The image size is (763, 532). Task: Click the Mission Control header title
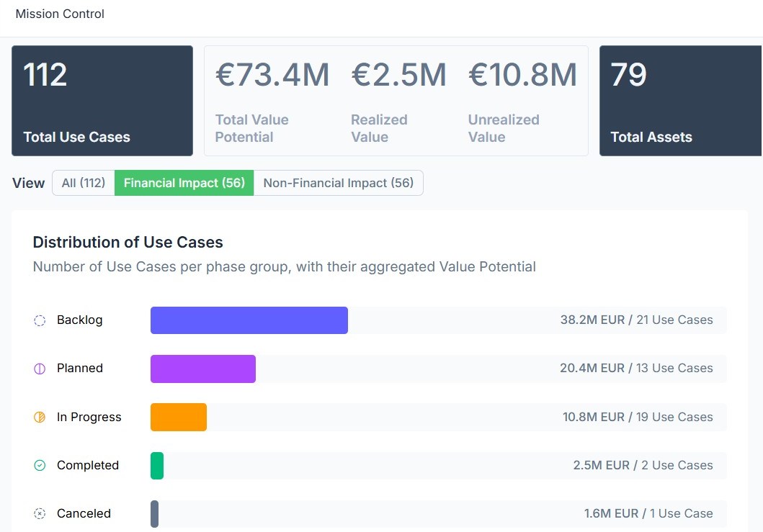tap(60, 14)
